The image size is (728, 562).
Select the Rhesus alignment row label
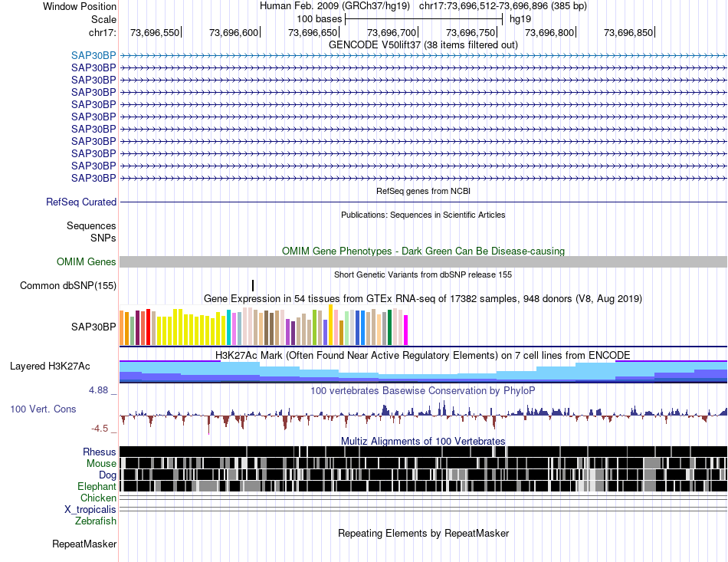pos(100,452)
